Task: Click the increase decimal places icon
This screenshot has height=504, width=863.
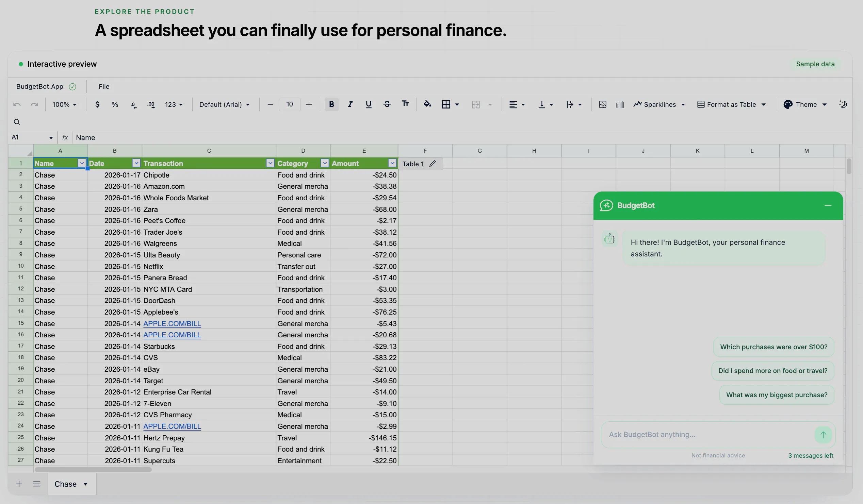Action: [151, 105]
